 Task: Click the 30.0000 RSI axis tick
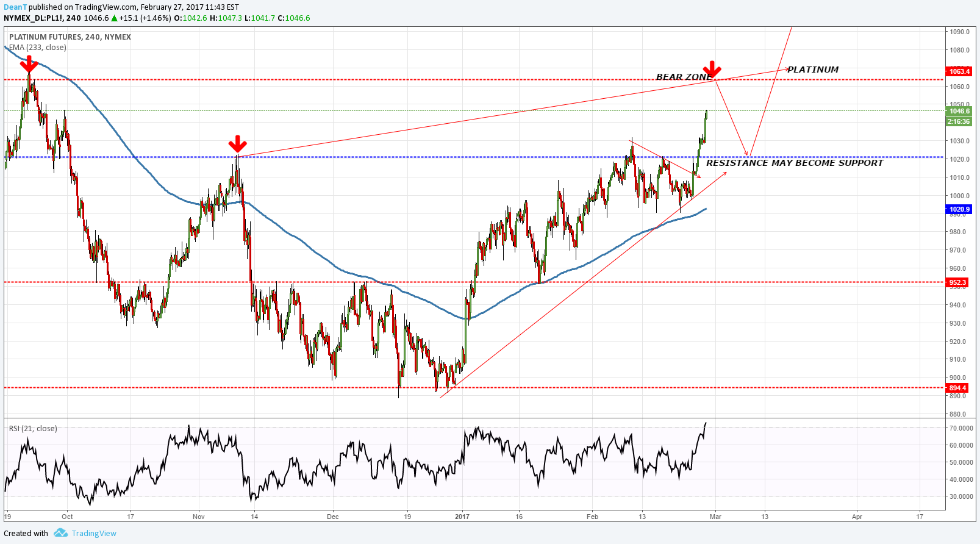click(961, 496)
